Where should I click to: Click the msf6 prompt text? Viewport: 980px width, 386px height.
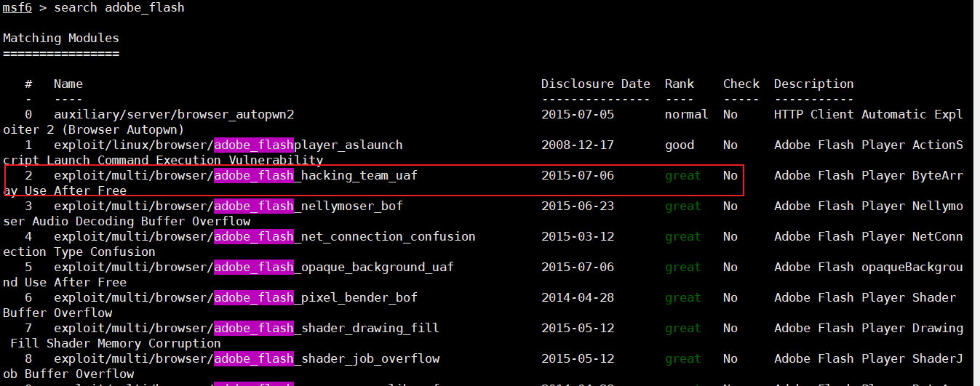coord(17,8)
